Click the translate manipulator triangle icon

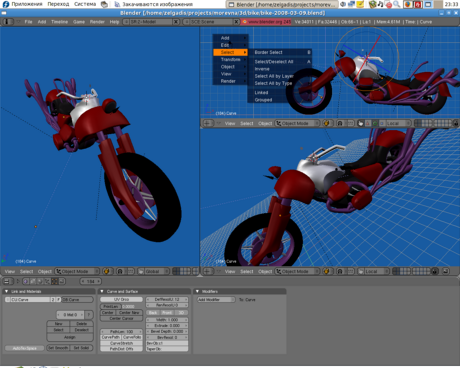[368, 123]
